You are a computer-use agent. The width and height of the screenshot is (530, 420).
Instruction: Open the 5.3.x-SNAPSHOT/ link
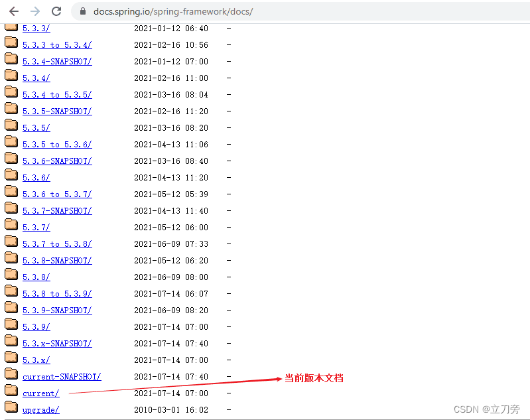point(57,343)
